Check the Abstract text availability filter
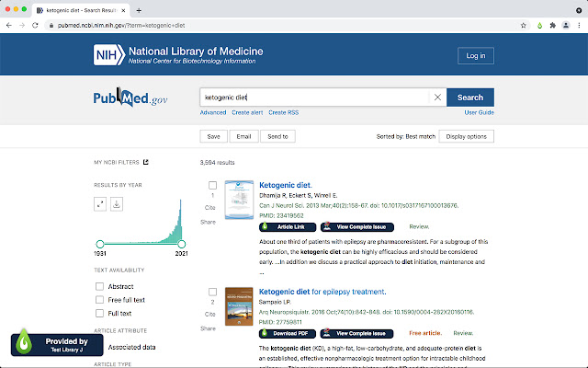The image size is (588, 368). [100, 286]
